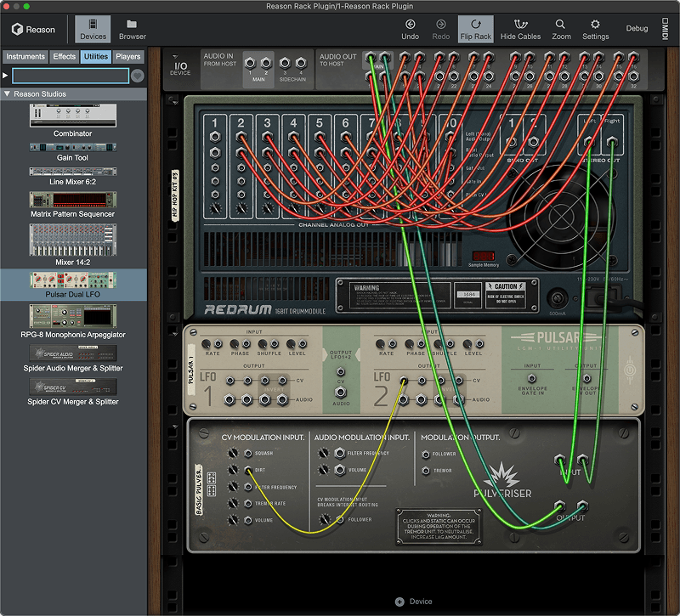Switch to the Effects tab

coord(65,56)
